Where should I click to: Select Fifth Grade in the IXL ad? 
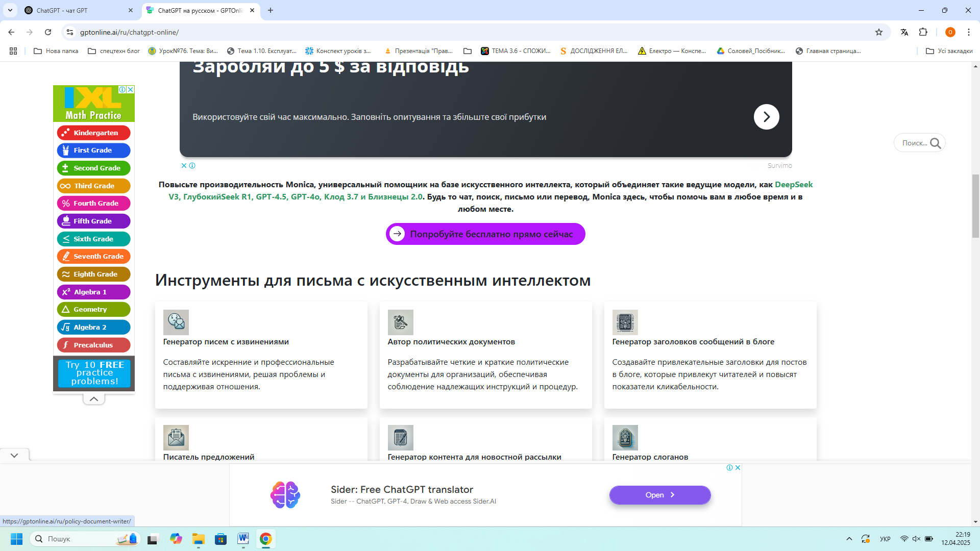coord(94,221)
